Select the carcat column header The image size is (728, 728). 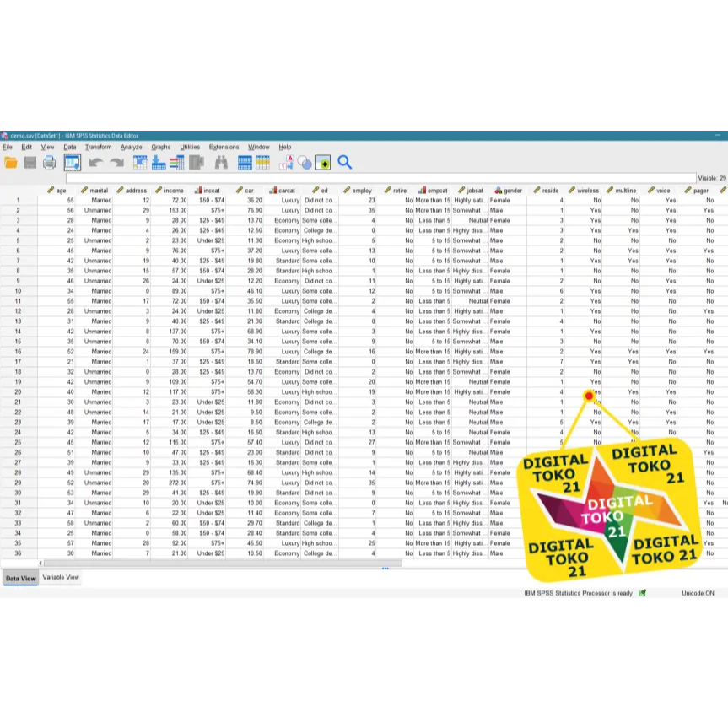[282, 191]
